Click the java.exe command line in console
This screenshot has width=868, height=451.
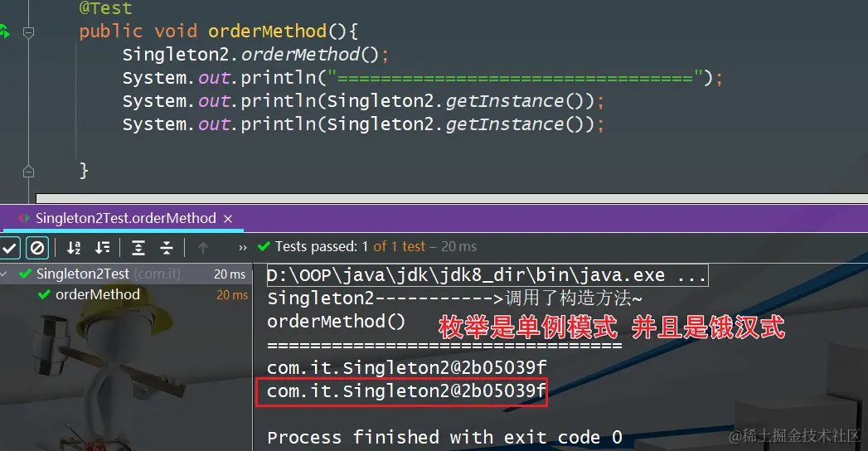point(487,275)
